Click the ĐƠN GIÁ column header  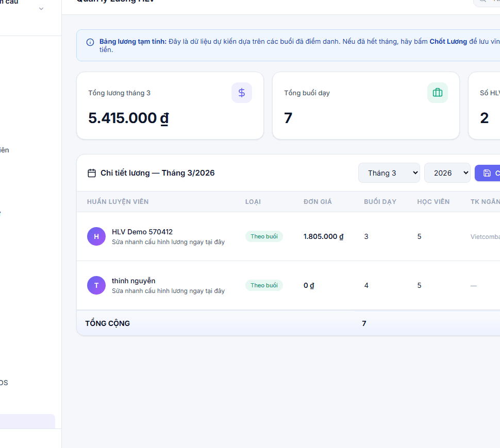click(318, 202)
